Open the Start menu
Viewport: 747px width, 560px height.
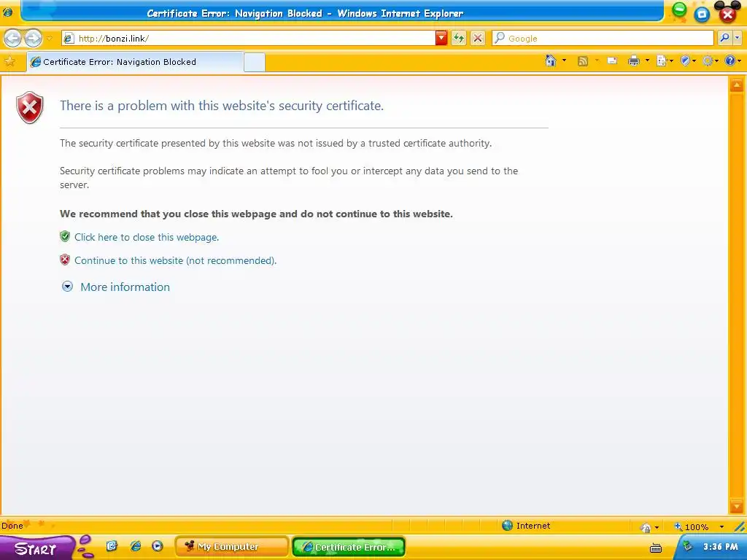click(36, 548)
